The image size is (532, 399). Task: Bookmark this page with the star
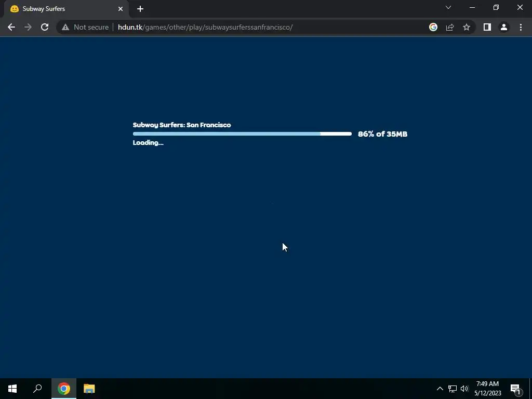click(x=467, y=27)
